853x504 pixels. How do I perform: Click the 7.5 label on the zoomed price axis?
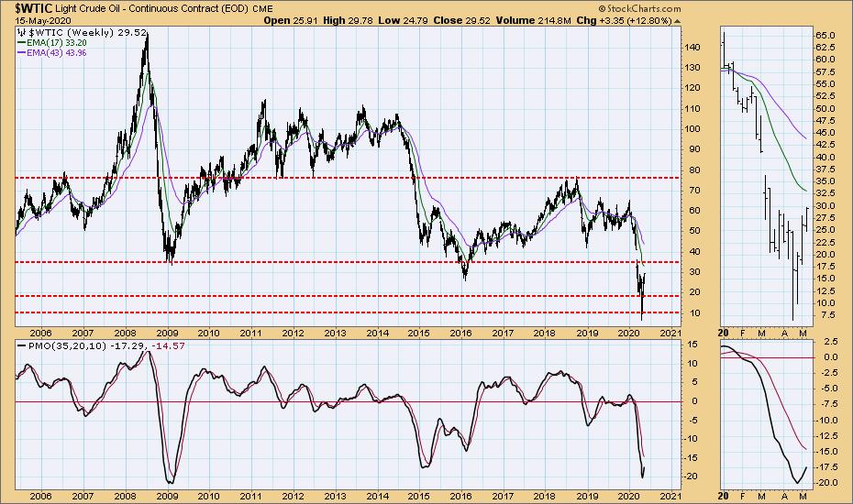(x=827, y=315)
